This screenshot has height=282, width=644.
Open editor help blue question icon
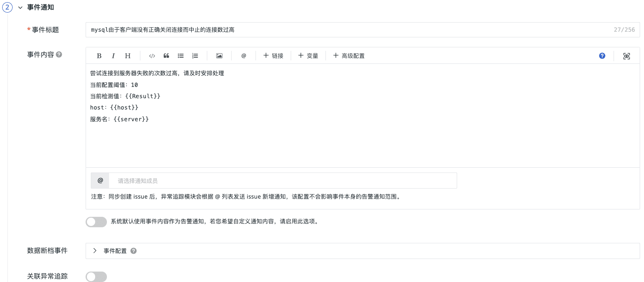click(602, 56)
